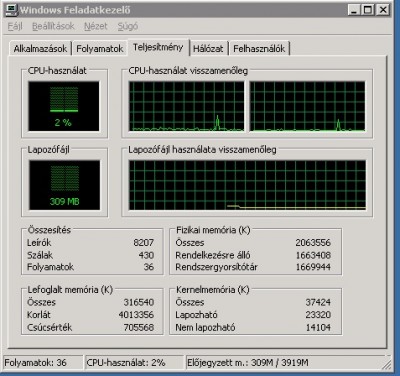Click the window resize grip corner
Screen dimensions: 400x376
pos(387,364)
